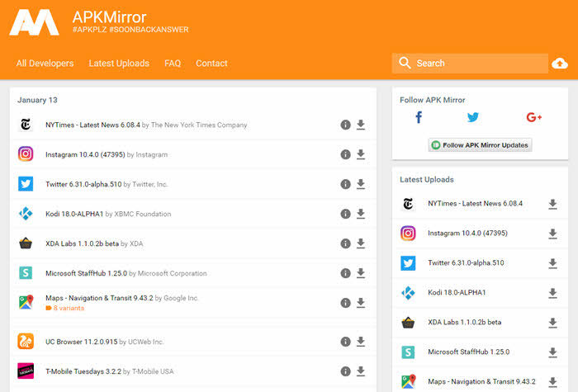Show info for Maps - Navigation & Transit

point(345,303)
